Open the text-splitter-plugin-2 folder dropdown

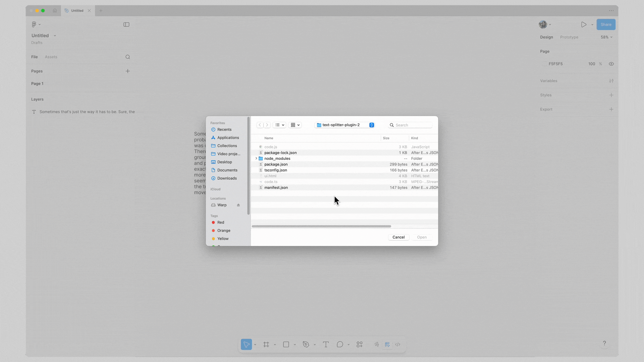371,125
